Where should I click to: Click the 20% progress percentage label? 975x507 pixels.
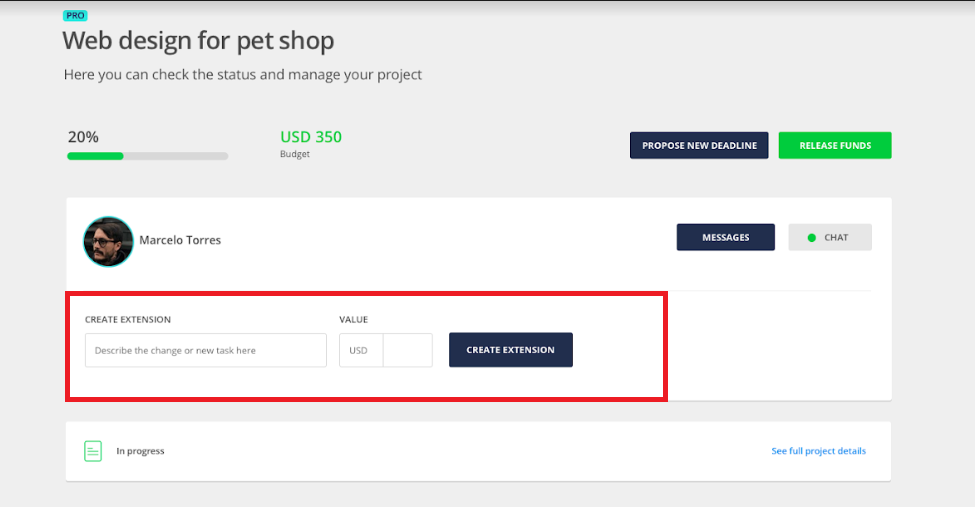83,137
